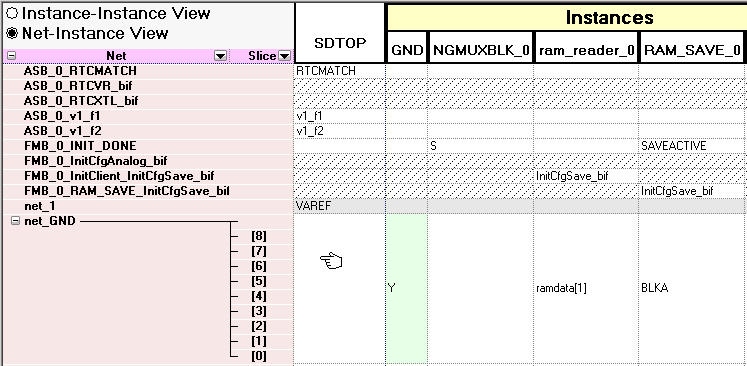Select the ASB_0_v1_f1 net row
This screenshot has width=747, height=366.
[x=148, y=116]
